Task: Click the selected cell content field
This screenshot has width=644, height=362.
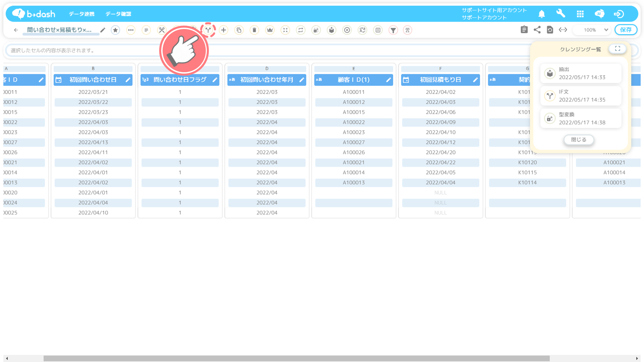Action: 267,50
